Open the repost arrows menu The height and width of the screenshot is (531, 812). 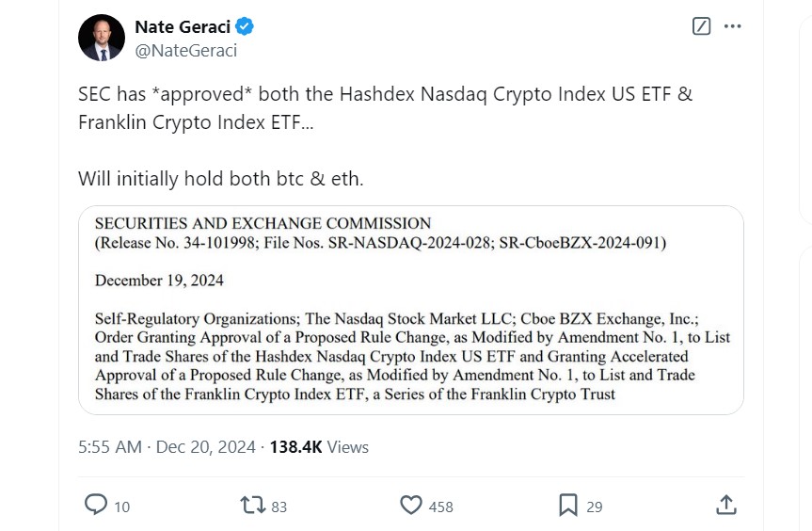click(253, 506)
